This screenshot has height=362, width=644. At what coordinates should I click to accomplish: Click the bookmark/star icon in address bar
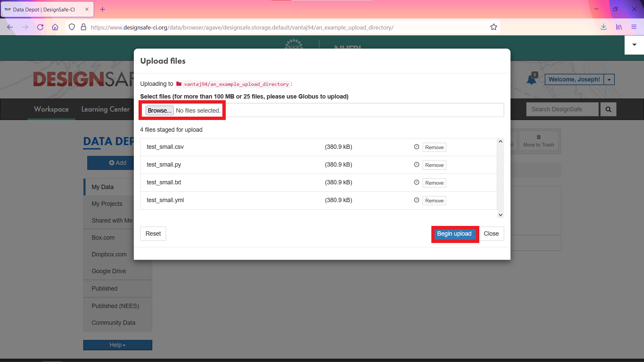pyautogui.click(x=494, y=27)
